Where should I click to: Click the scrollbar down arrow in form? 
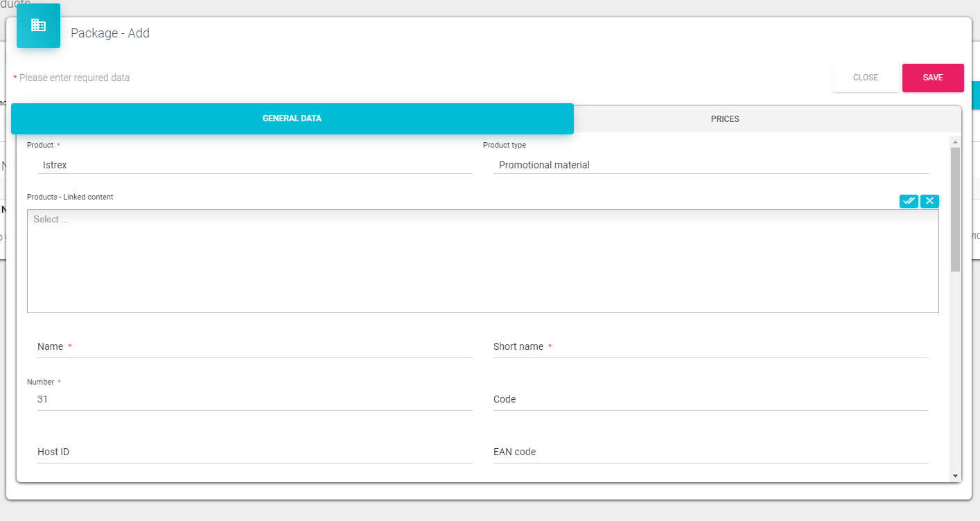(955, 476)
